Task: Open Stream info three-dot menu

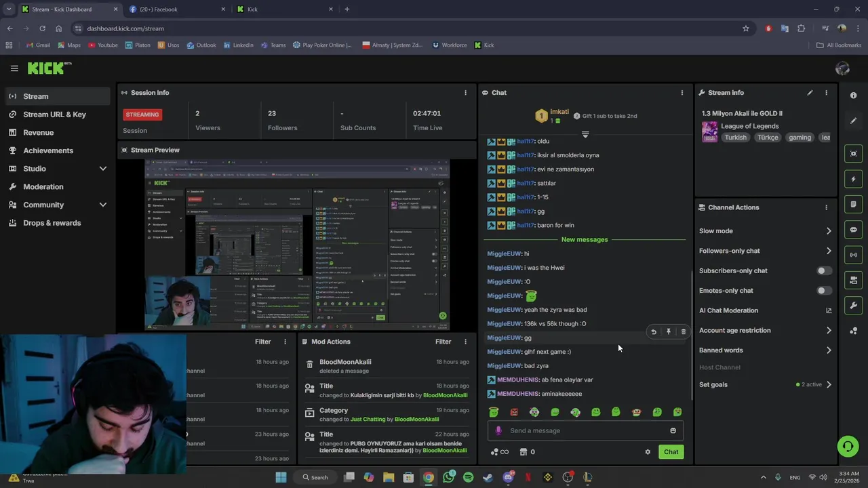Action: click(x=826, y=93)
